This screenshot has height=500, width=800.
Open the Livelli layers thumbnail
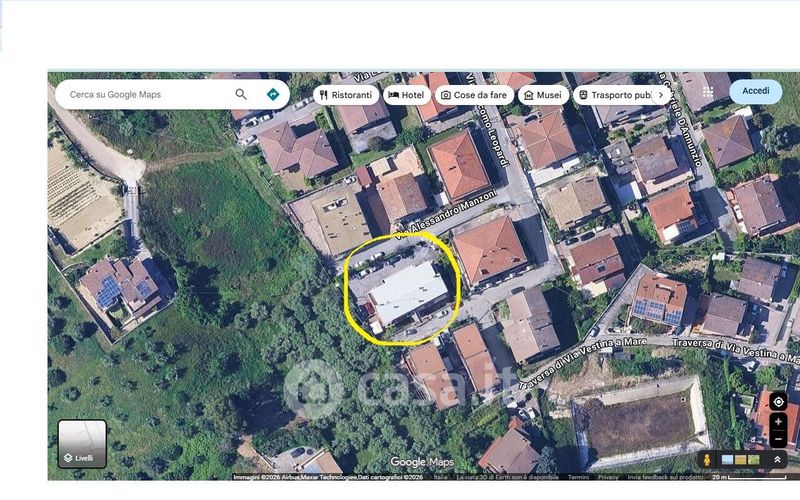point(82,444)
